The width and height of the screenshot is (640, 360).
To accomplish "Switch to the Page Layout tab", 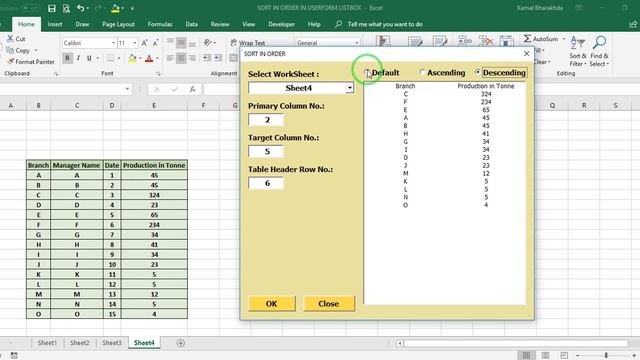I will [x=118, y=24].
